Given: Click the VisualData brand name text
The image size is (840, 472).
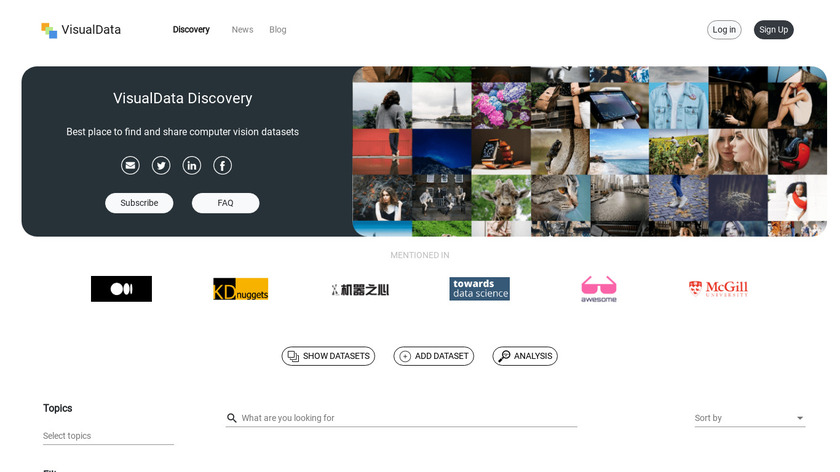Looking at the screenshot, I should tap(91, 29).
